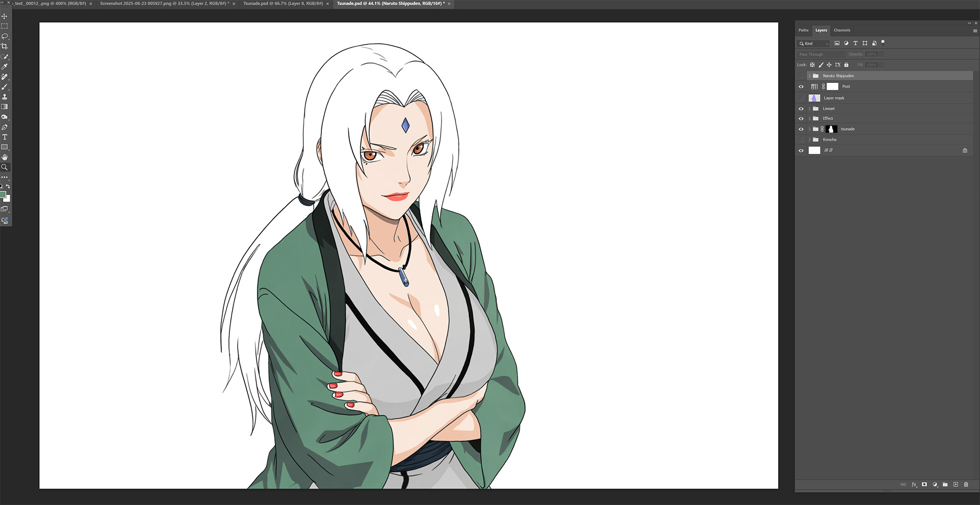Select the Clone Stamp tool

pos(4,96)
